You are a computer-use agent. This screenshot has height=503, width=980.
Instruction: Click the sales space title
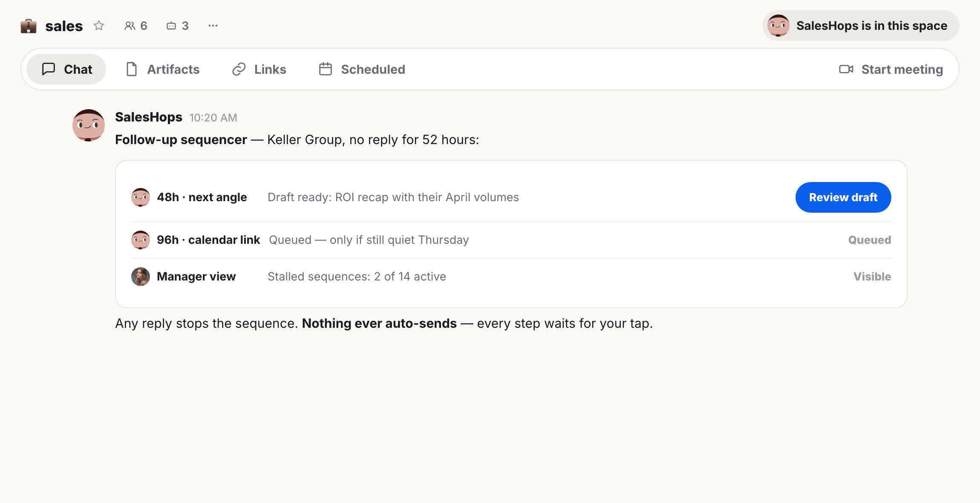click(x=64, y=26)
